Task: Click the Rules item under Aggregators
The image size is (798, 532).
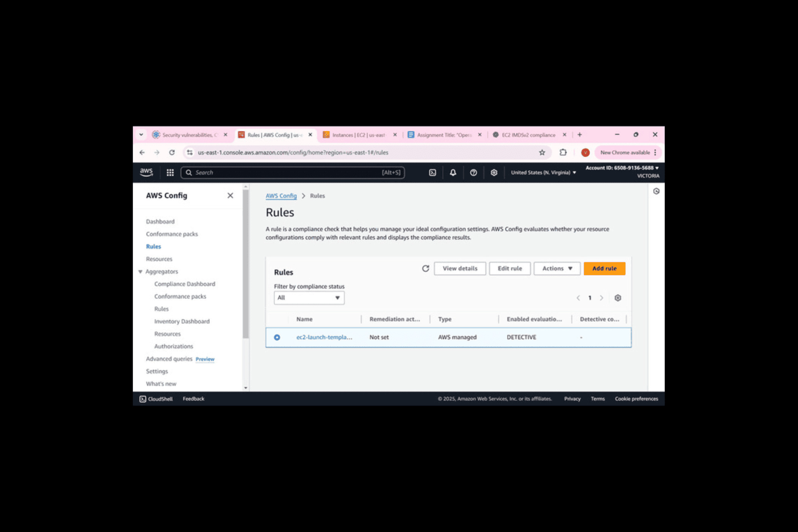Action: pos(161,309)
